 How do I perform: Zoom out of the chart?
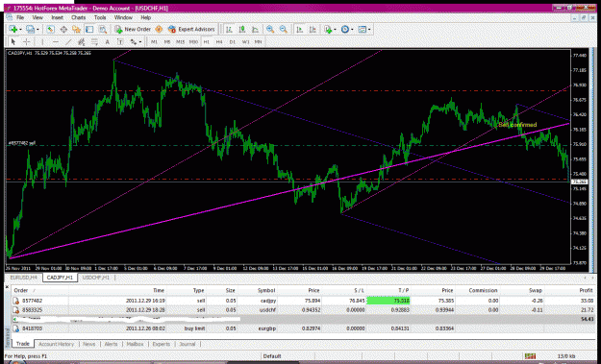point(284,29)
